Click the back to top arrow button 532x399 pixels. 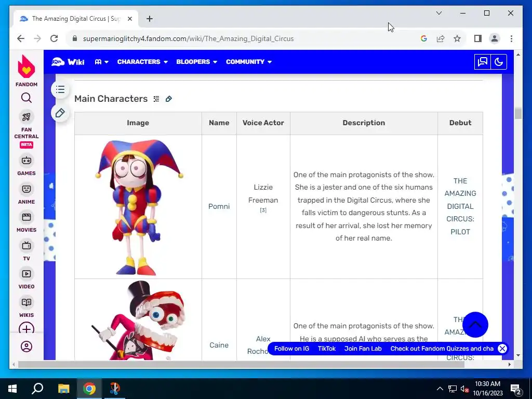point(475,325)
